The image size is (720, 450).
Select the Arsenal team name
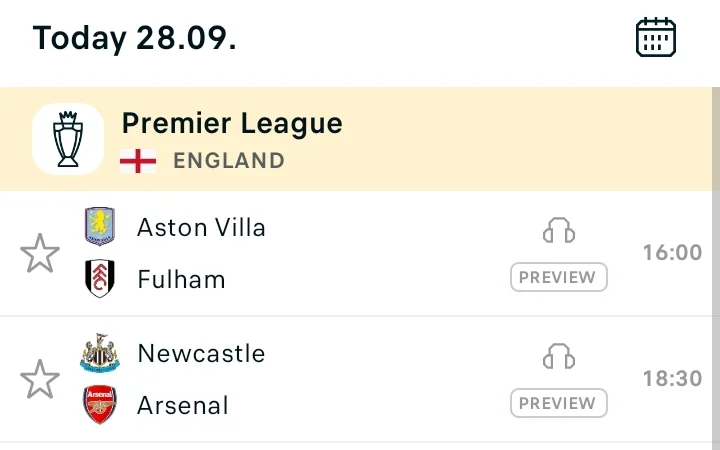[183, 405]
